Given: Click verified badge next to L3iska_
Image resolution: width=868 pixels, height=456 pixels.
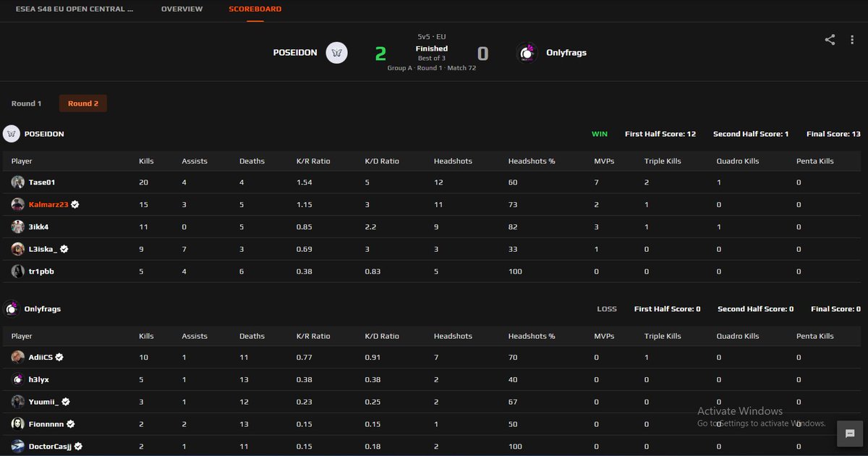Looking at the screenshot, I should [x=64, y=249].
